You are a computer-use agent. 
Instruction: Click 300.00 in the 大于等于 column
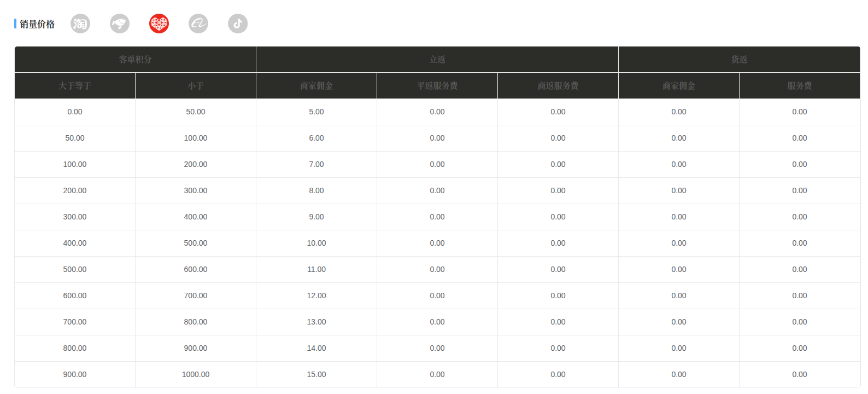(x=75, y=217)
